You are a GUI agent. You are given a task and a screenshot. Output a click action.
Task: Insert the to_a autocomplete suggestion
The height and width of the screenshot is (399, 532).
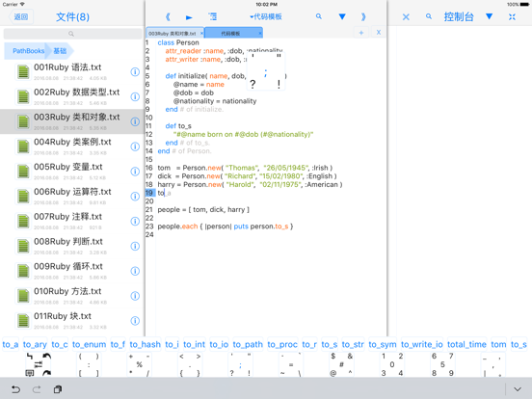pyautogui.click(x=11, y=344)
